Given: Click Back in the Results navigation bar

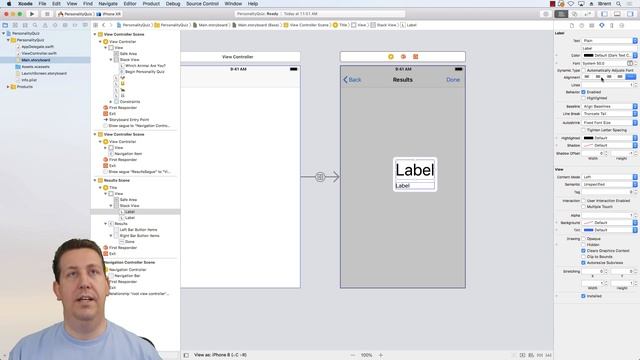Looking at the screenshot, I should (352, 80).
